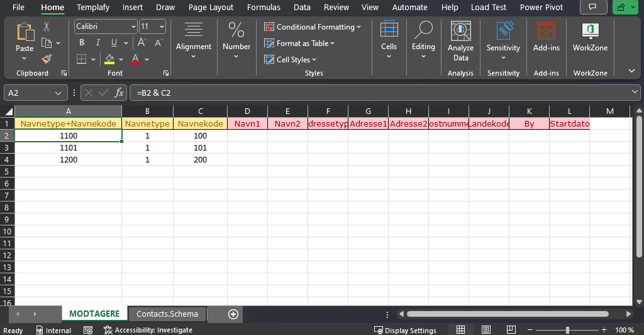Switch to Page Layout view in status bar
This screenshot has width=644, height=335.
(486, 330)
